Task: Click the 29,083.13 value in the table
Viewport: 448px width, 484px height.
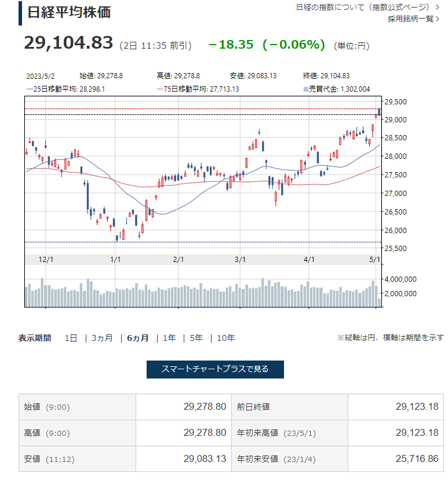Action: 205,459
